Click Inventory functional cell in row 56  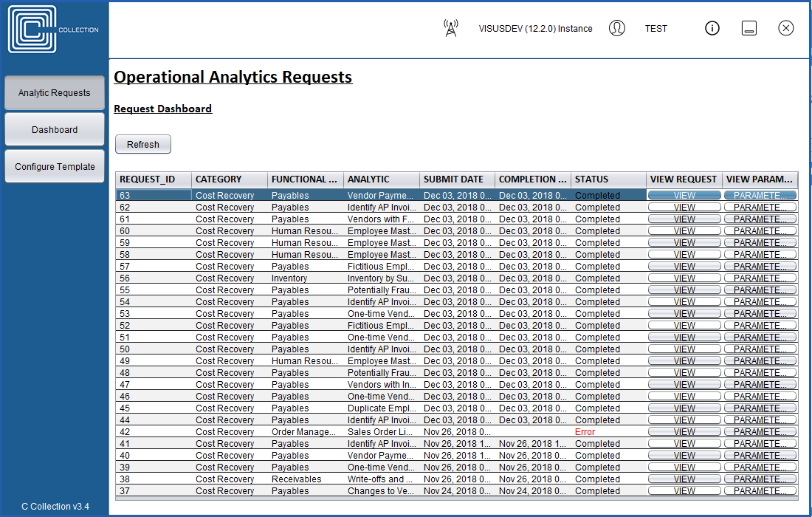(x=306, y=278)
